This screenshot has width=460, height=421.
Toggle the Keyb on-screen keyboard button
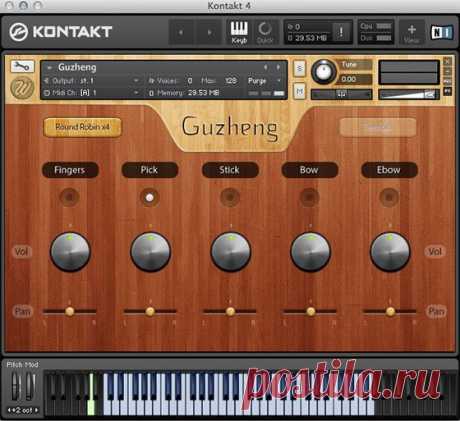pyautogui.click(x=239, y=32)
